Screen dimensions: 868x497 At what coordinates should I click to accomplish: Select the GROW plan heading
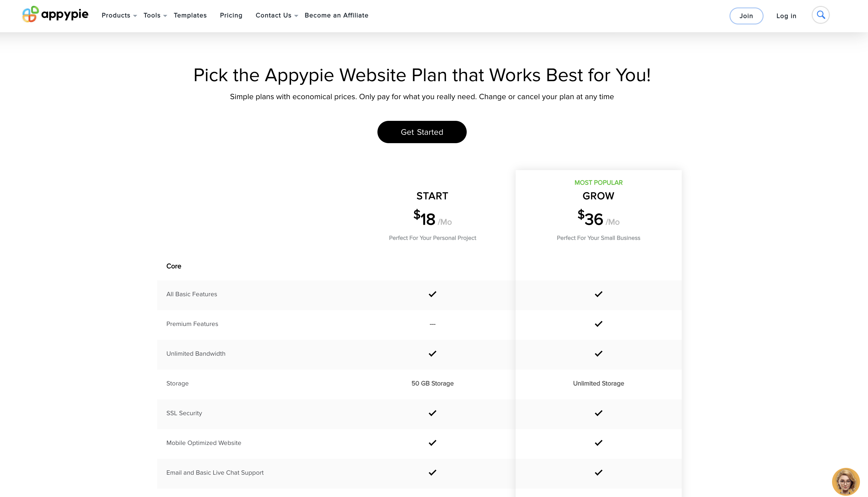click(x=598, y=196)
